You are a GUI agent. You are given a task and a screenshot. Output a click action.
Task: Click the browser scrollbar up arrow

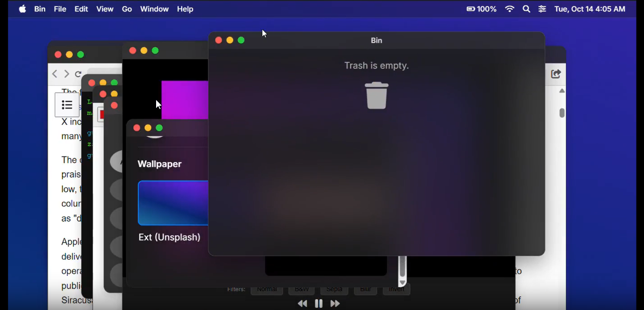point(562,91)
